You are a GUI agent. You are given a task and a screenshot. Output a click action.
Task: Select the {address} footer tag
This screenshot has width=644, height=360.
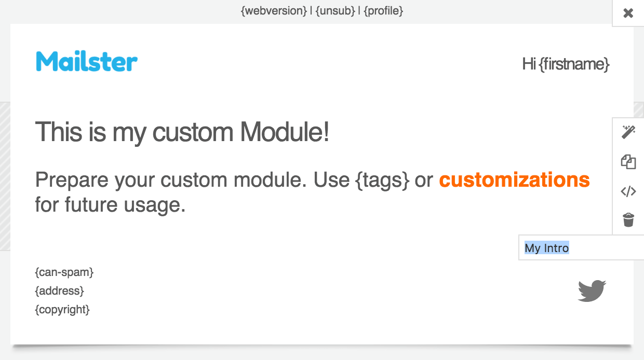coord(59,291)
